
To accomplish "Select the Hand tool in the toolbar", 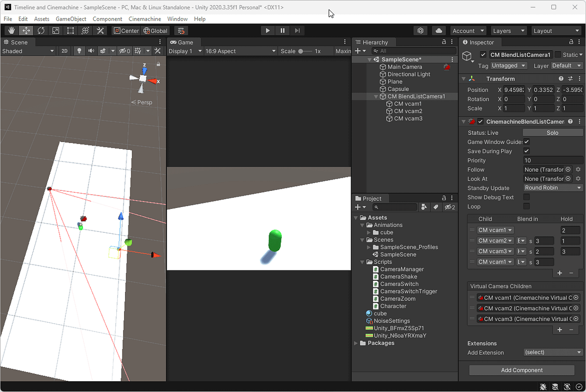I will point(11,30).
